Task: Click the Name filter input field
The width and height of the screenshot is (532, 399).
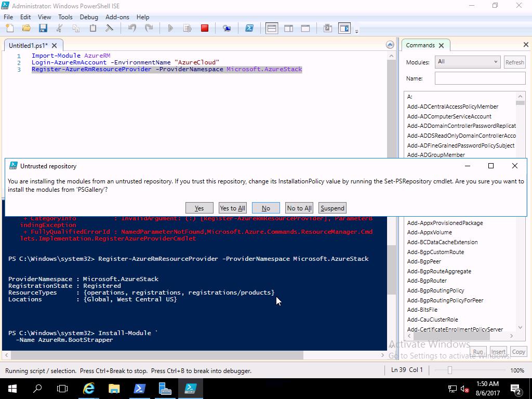Action: (480, 78)
